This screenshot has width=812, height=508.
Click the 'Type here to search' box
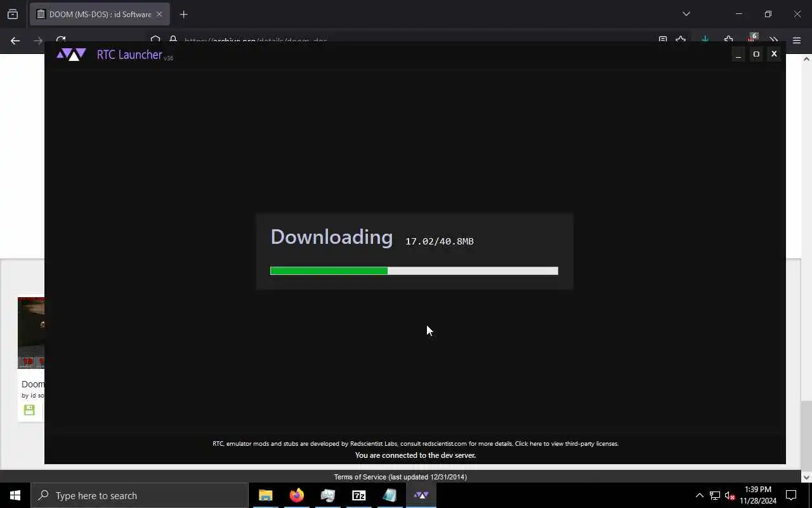coord(140,495)
